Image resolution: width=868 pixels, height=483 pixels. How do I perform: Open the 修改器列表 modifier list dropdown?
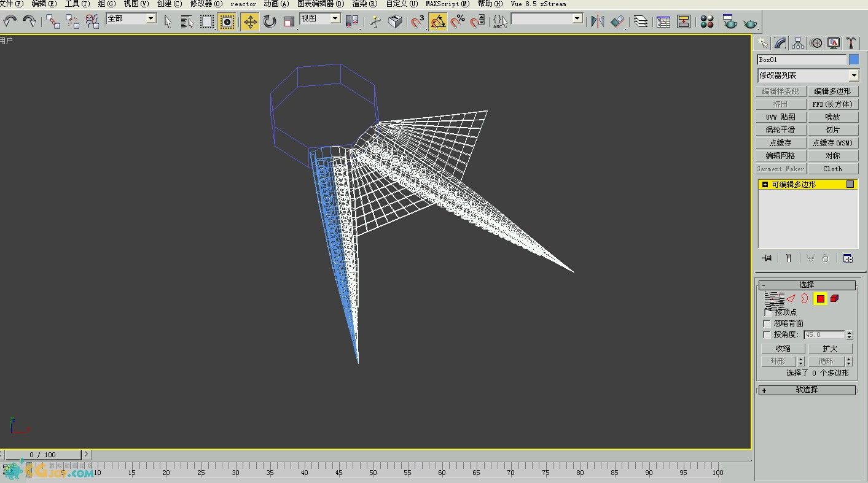tap(808, 75)
